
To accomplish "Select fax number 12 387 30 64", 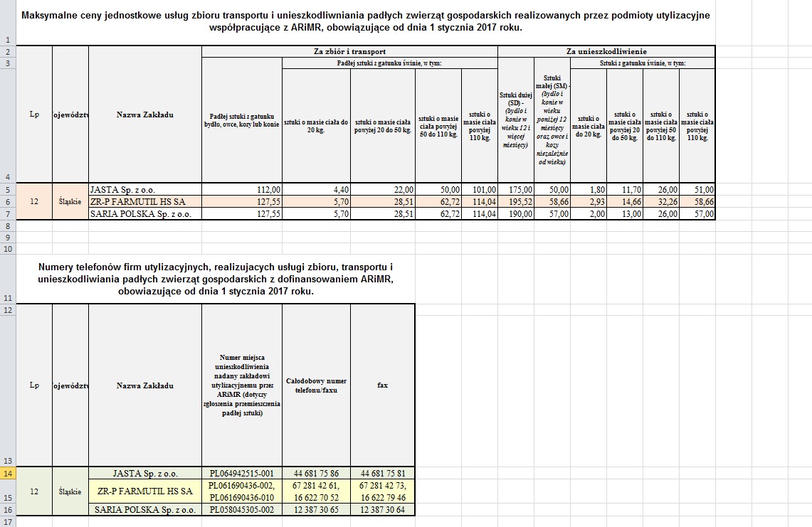I will click(383, 509).
